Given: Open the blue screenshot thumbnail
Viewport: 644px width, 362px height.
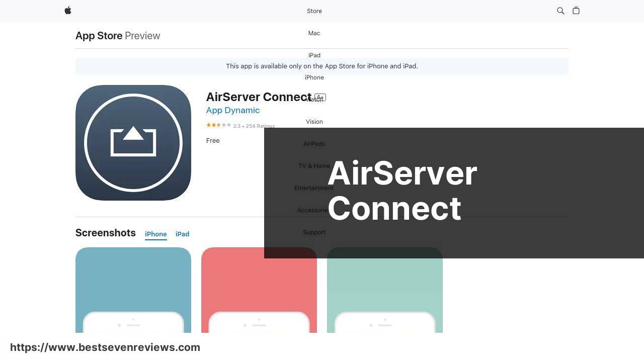Looking at the screenshot, I should [x=133, y=290].
